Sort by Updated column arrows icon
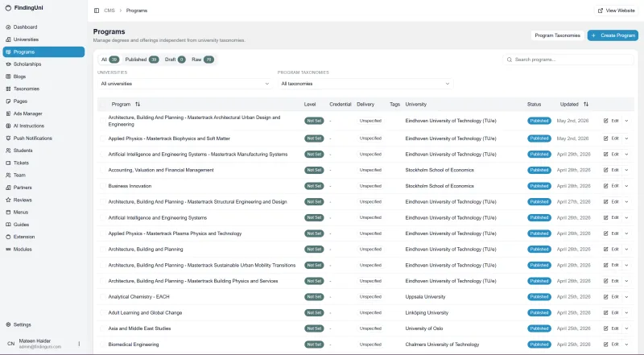This screenshot has width=644, height=355. click(x=586, y=105)
